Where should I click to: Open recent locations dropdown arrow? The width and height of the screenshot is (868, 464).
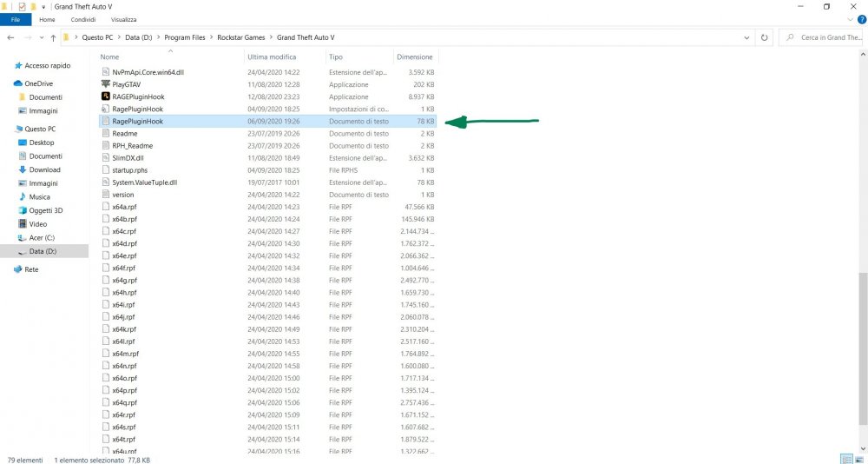42,37
